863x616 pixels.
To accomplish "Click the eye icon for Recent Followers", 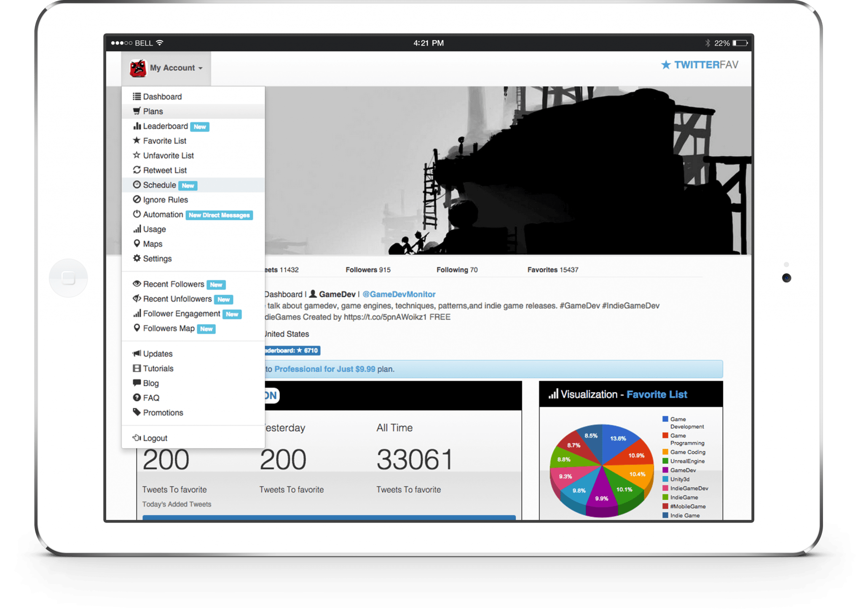I will coord(137,284).
